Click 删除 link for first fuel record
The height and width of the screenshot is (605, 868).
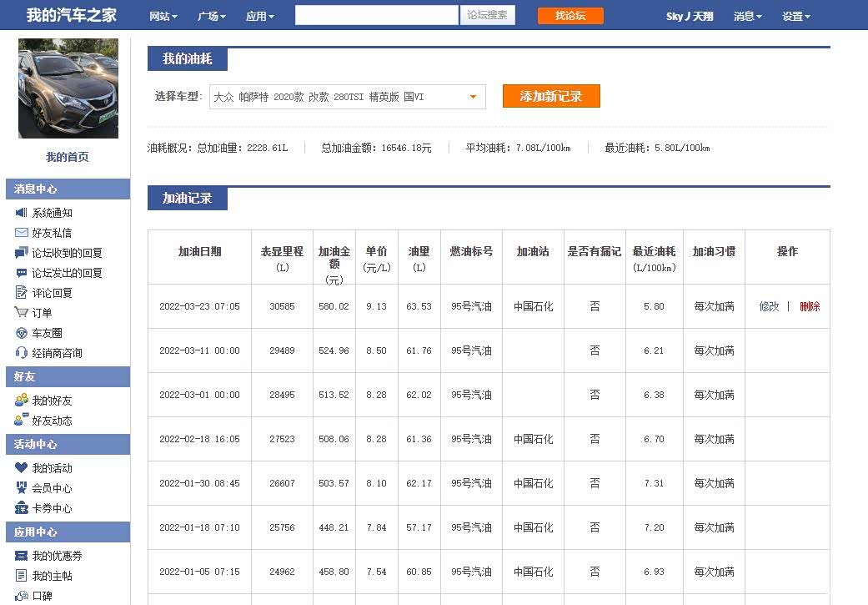pos(809,306)
